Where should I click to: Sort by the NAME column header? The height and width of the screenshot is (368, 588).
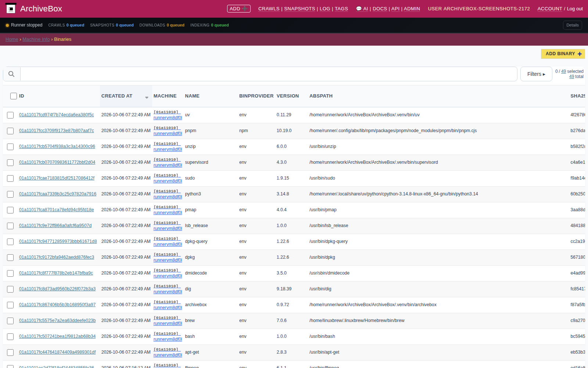[192, 96]
